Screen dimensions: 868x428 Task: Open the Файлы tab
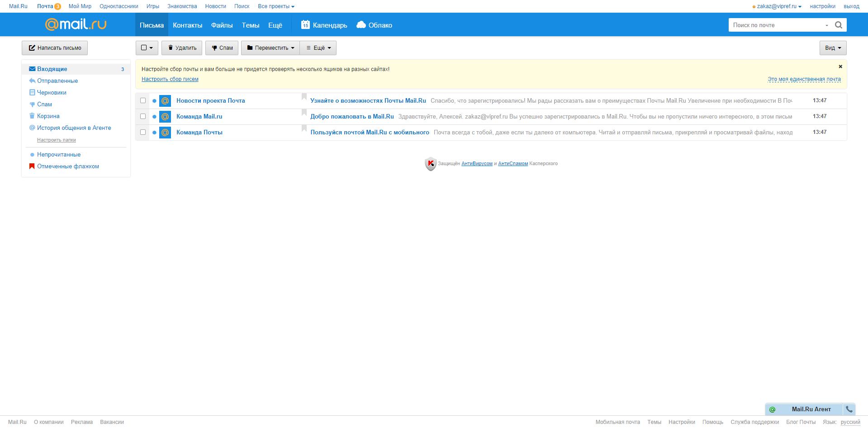[x=222, y=25]
